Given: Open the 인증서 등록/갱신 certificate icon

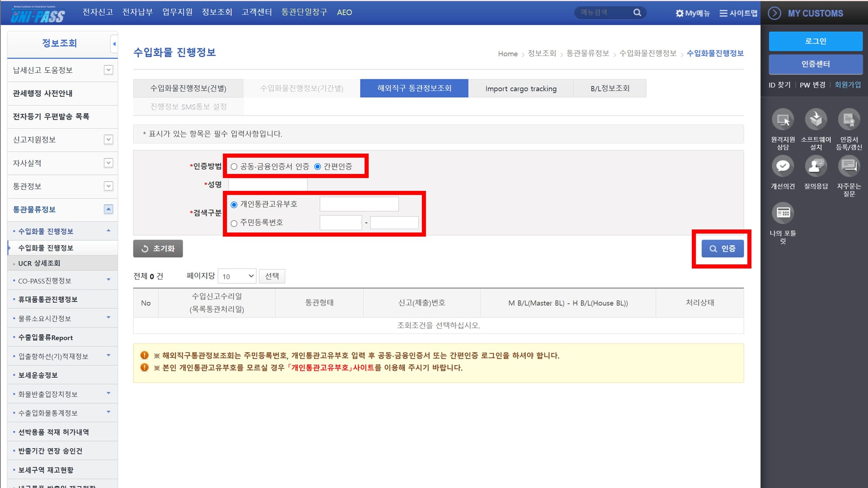Looking at the screenshot, I should pyautogui.click(x=848, y=120).
